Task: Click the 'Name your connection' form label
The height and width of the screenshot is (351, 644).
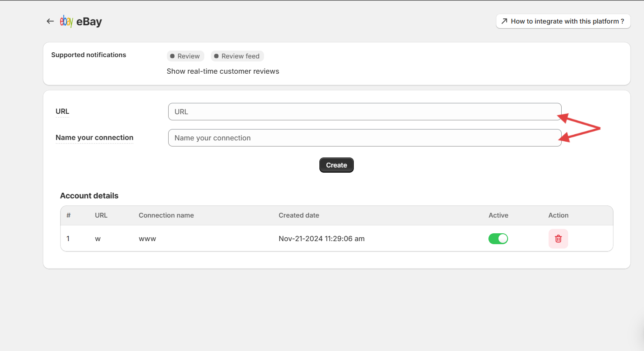Action: 95,138
